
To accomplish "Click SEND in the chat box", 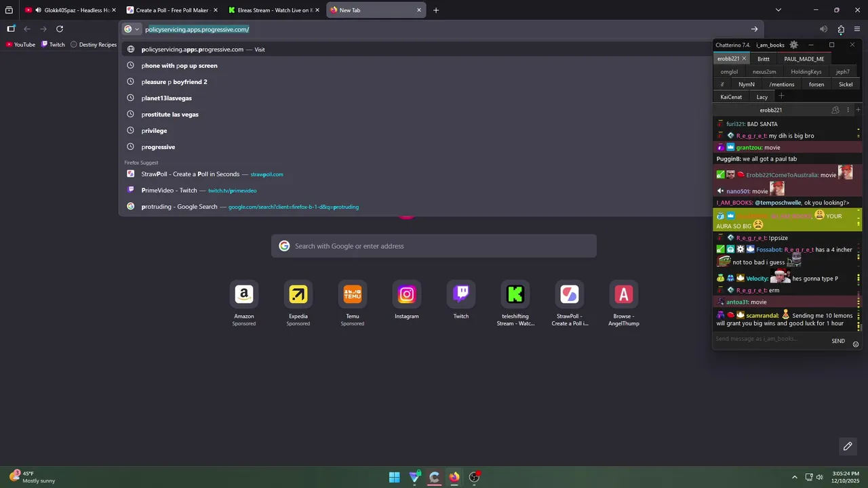I will pos(838,341).
